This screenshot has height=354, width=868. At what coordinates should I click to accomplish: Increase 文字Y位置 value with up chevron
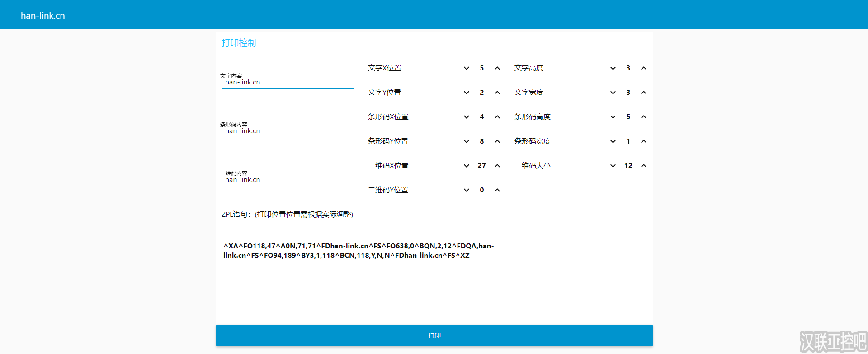[x=497, y=93]
